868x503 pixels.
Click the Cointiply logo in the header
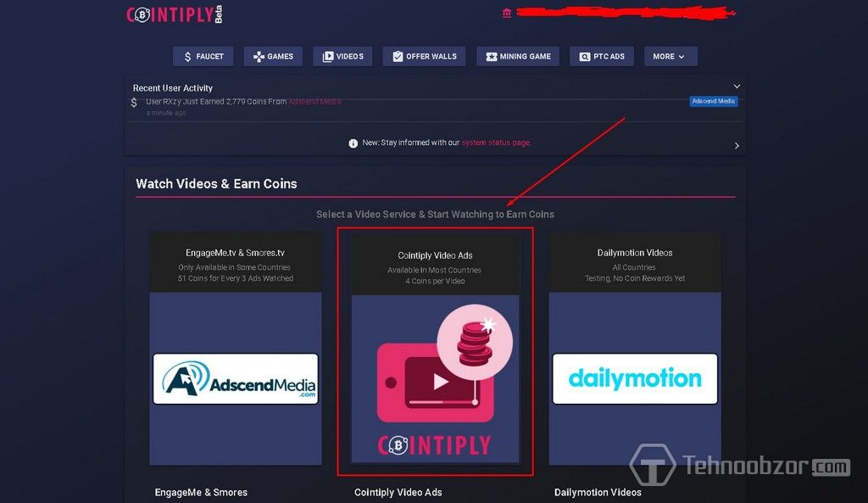click(174, 14)
